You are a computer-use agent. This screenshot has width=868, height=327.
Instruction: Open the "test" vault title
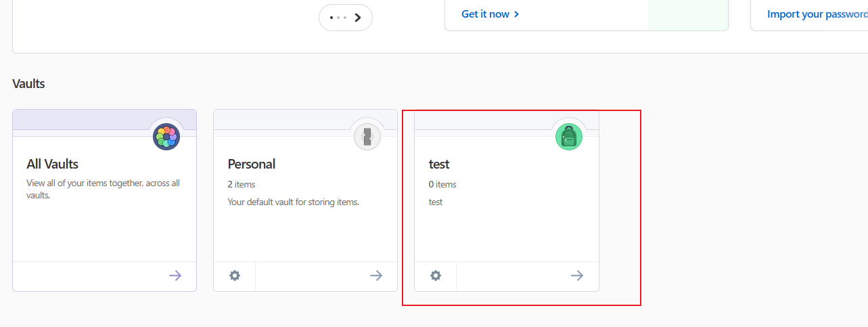click(439, 164)
